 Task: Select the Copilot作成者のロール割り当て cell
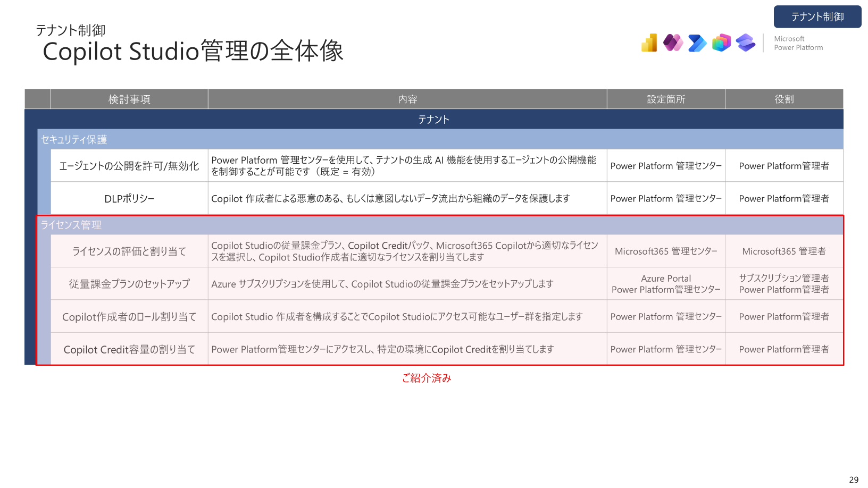point(129,317)
